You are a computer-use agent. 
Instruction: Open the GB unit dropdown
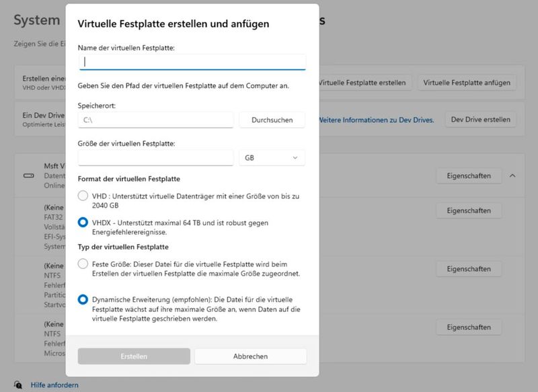272,157
